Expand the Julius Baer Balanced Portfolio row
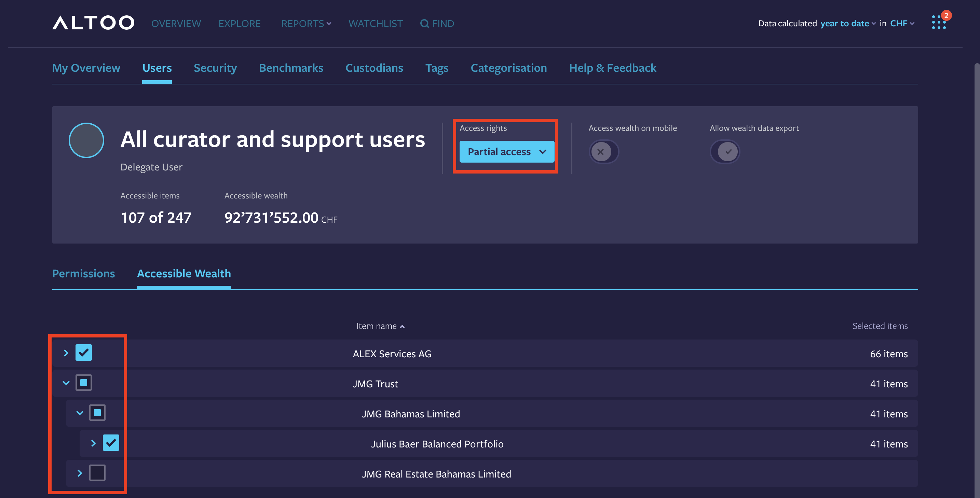This screenshot has height=498, width=980. click(x=93, y=443)
